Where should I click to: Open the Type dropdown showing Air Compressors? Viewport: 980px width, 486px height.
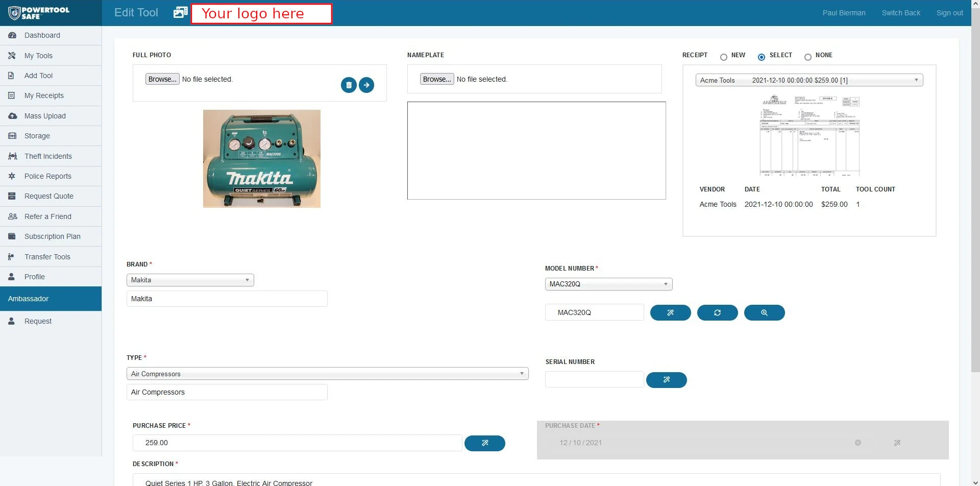[327, 374]
